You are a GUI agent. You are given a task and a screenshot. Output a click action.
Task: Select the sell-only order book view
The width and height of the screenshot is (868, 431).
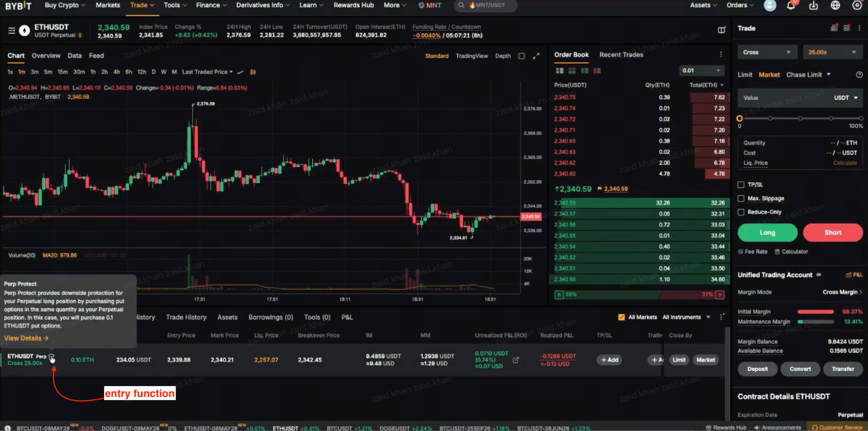pyautogui.click(x=597, y=71)
